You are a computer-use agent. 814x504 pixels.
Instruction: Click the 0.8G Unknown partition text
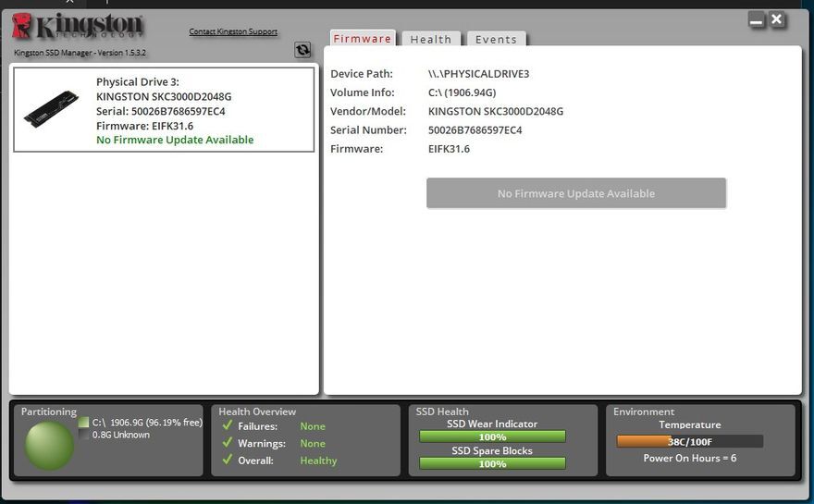pos(121,435)
